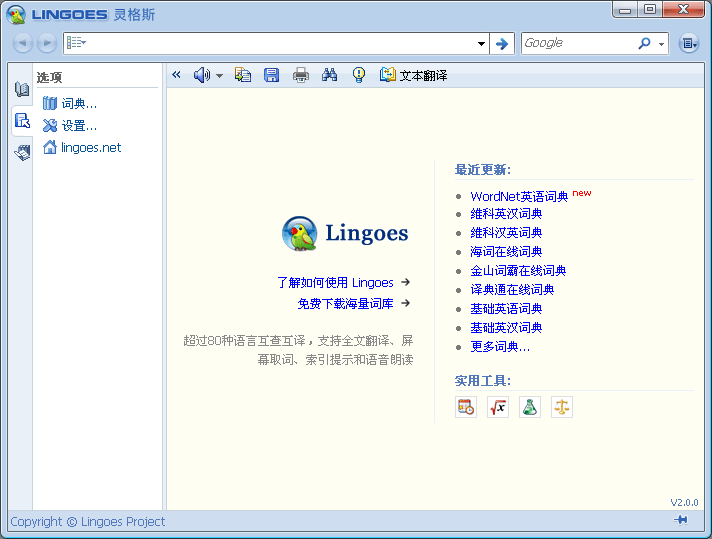Screen dimensions: 712x539
Task: Click the V2.0.0 version text
Action: coord(684,502)
